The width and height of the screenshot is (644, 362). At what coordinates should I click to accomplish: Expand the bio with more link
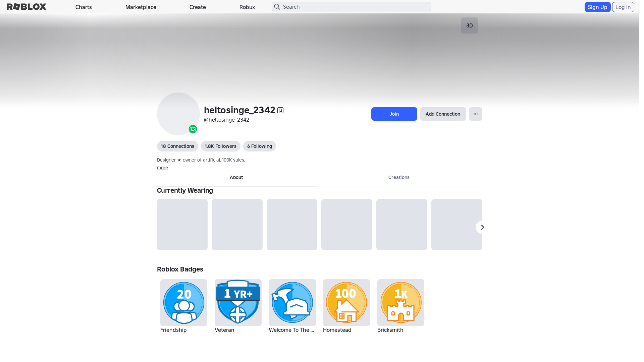tap(162, 168)
